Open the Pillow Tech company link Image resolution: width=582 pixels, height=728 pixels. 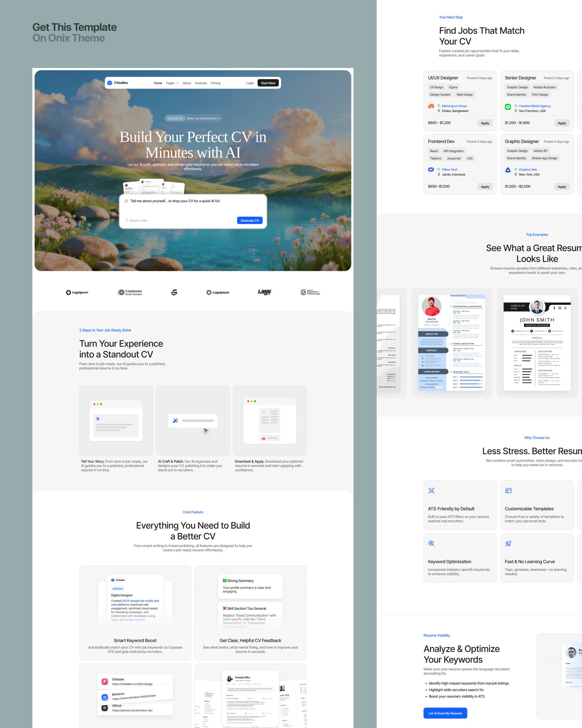pos(450,170)
